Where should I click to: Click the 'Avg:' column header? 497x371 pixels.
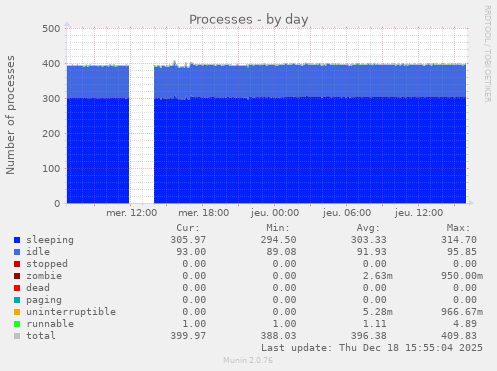pyautogui.click(x=368, y=228)
